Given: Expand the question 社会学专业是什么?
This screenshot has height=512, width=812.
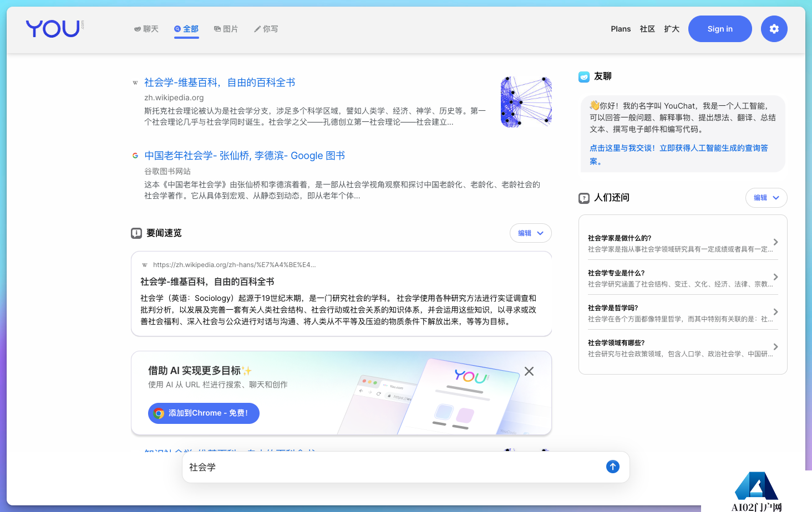Looking at the screenshot, I should (775, 277).
